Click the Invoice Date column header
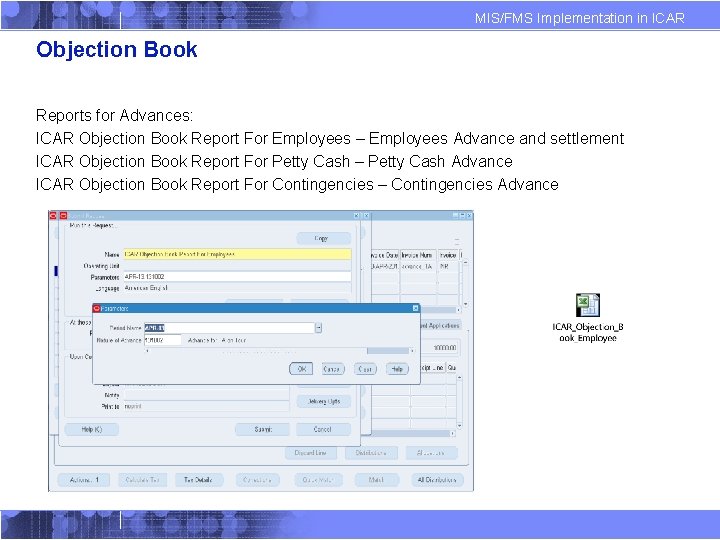720x540 pixels. 384,255
